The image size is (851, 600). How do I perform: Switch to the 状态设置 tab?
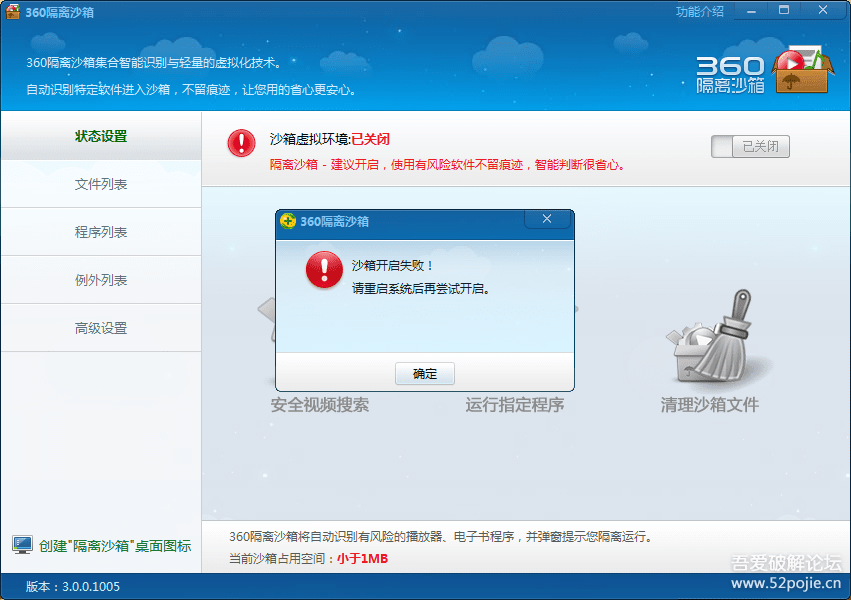click(101, 135)
